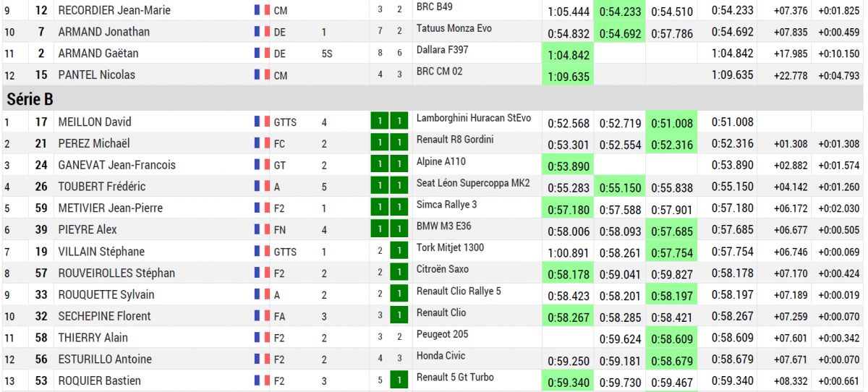Click the car Simca Rallye 3
The height and width of the screenshot is (392, 868).
[x=446, y=204]
